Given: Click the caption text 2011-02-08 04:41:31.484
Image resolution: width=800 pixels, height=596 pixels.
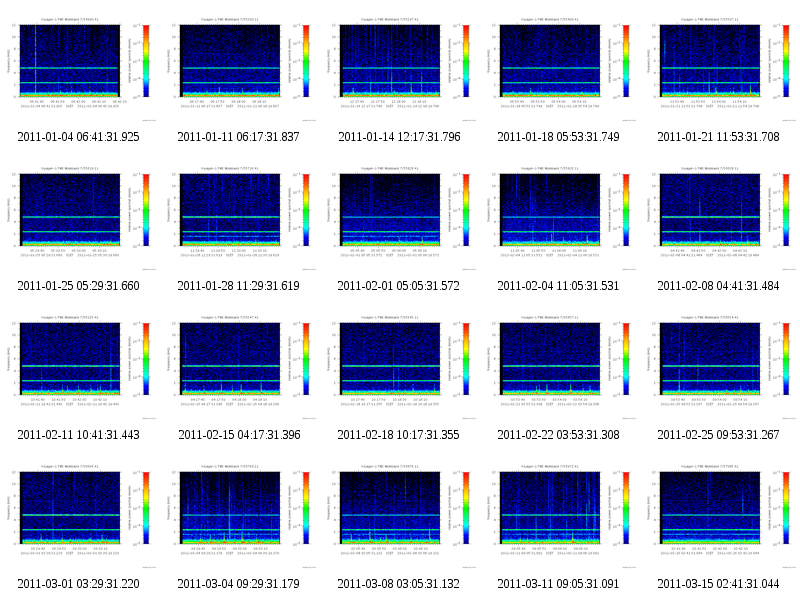Looking at the screenshot, I should pyautogui.click(x=718, y=286).
